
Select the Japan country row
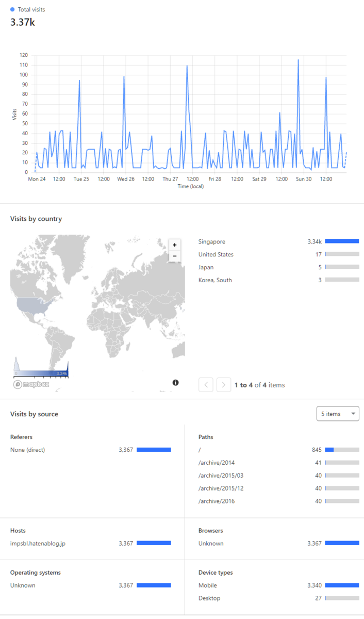click(x=278, y=267)
